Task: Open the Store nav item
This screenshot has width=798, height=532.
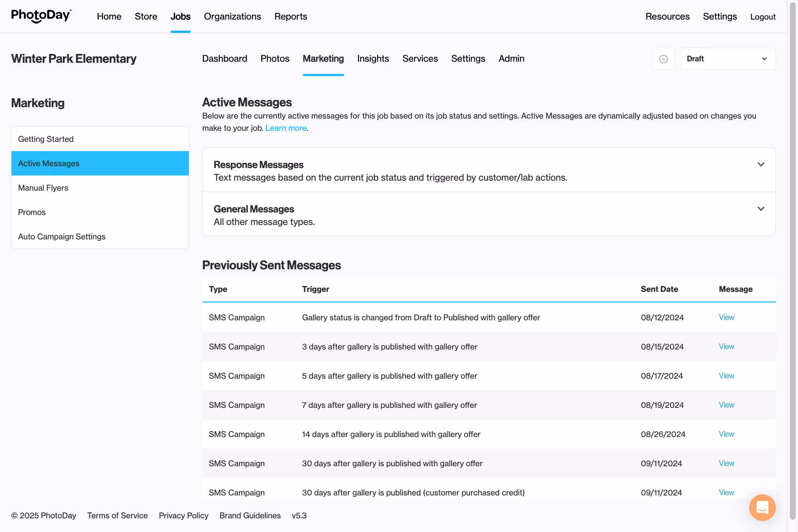Action: coord(146,17)
